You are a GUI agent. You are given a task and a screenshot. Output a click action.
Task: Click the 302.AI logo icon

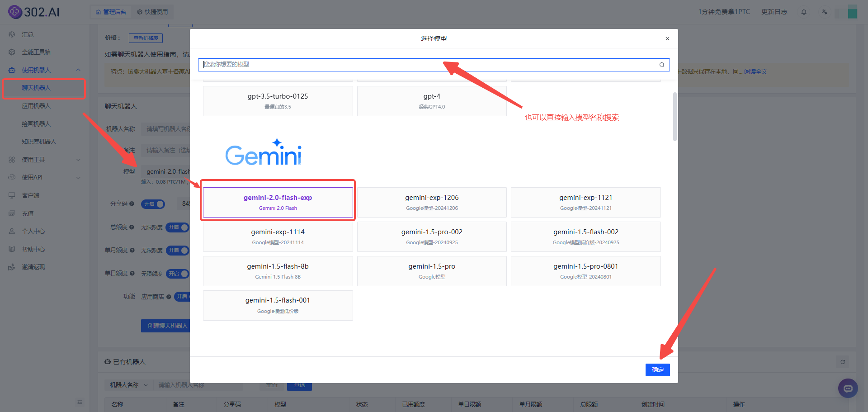(x=15, y=12)
